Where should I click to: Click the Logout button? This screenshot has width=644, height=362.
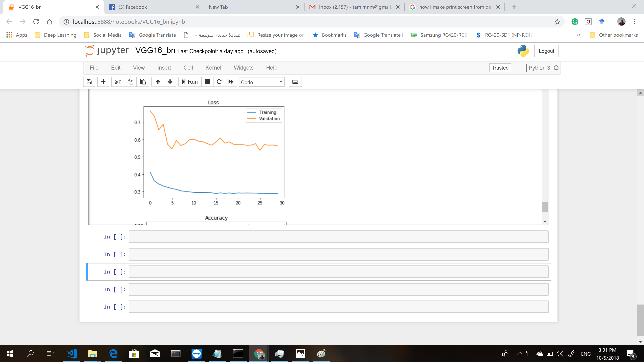tap(546, 51)
